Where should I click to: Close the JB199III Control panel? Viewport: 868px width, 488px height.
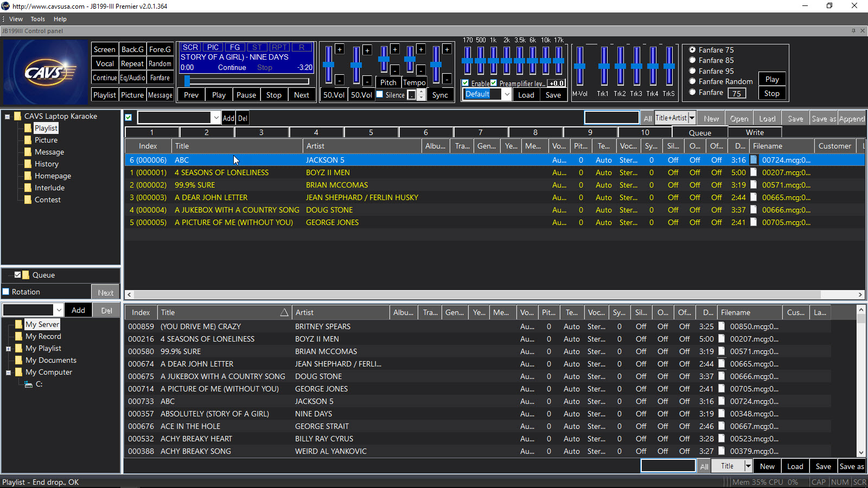(863, 31)
